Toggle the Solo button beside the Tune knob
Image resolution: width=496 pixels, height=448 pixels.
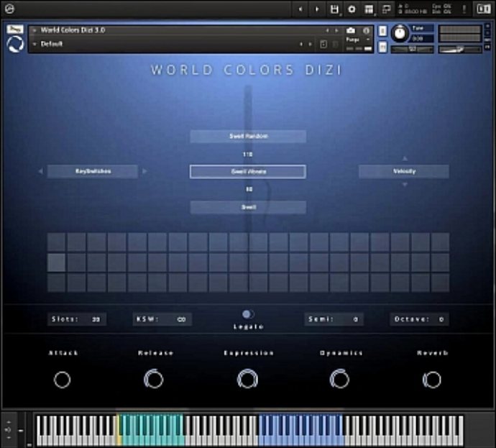click(382, 31)
